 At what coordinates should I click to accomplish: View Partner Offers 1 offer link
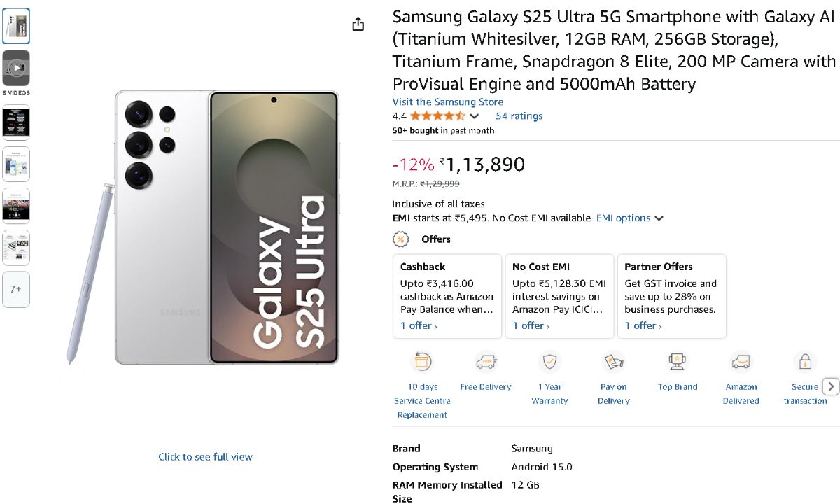click(643, 326)
